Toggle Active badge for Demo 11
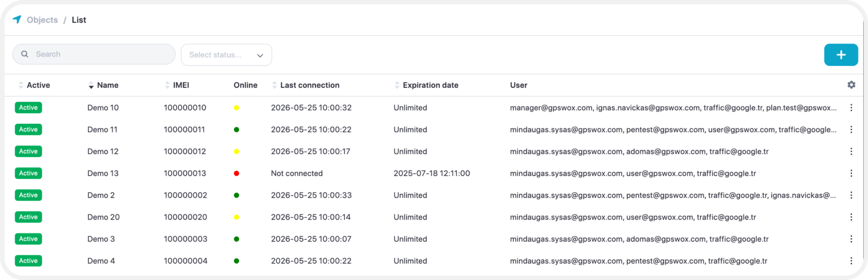This screenshot has width=868, height=280. click(28, 129)
